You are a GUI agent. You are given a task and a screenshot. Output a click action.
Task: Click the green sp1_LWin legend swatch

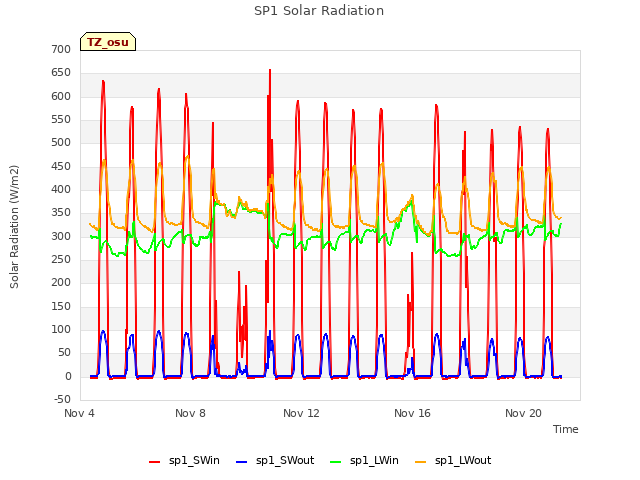coord(335,462)
